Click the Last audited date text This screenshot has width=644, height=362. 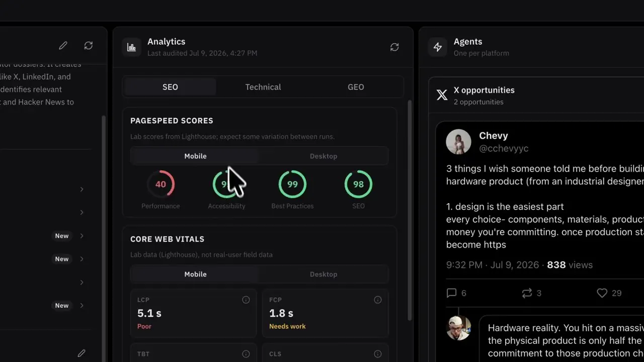[202, 53]
